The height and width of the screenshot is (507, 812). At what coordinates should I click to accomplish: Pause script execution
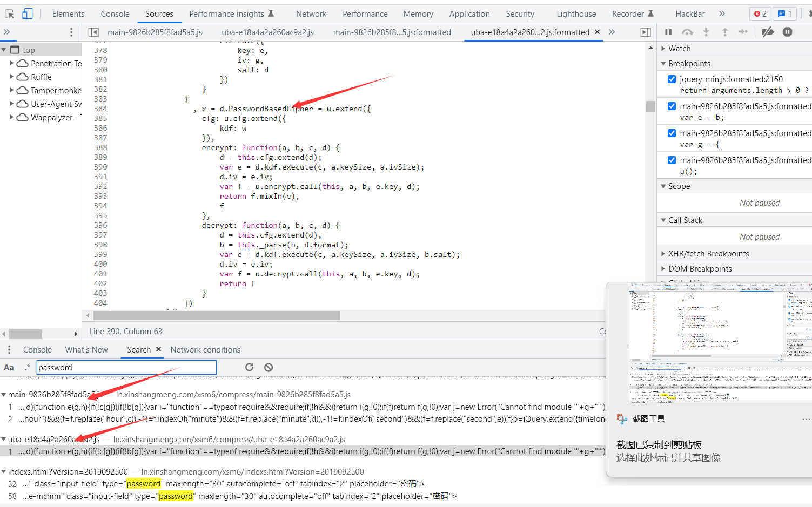(668, 32)
